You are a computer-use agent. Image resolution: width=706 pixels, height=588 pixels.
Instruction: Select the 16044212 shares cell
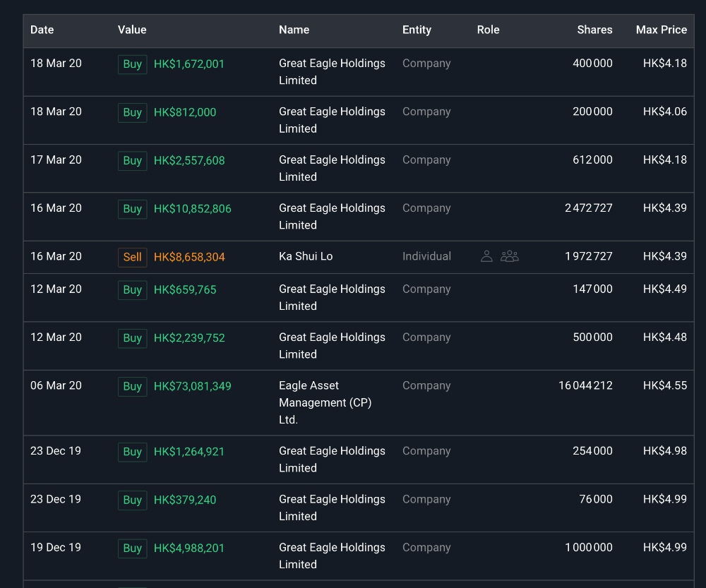coord(585,385)
